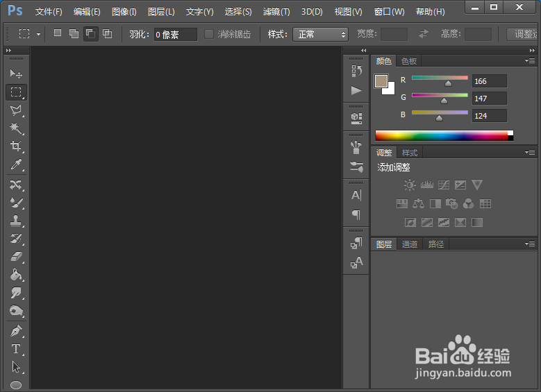541x392 pixels.
Task: Select the Magic Wand tool
Action: [16, 128]
